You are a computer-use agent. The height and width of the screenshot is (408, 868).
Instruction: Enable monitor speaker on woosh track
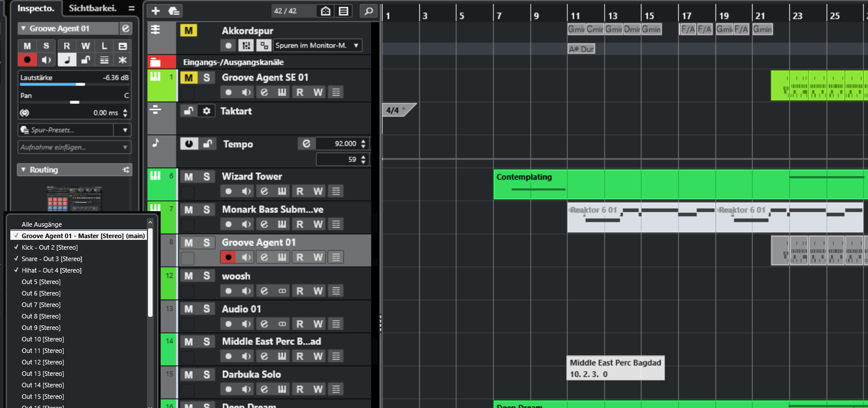(x=246, y=291)
